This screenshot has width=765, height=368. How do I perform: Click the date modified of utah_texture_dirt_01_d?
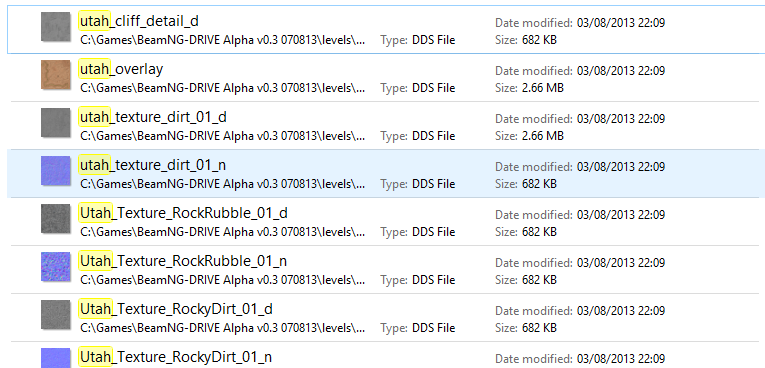tap(621, 119)
